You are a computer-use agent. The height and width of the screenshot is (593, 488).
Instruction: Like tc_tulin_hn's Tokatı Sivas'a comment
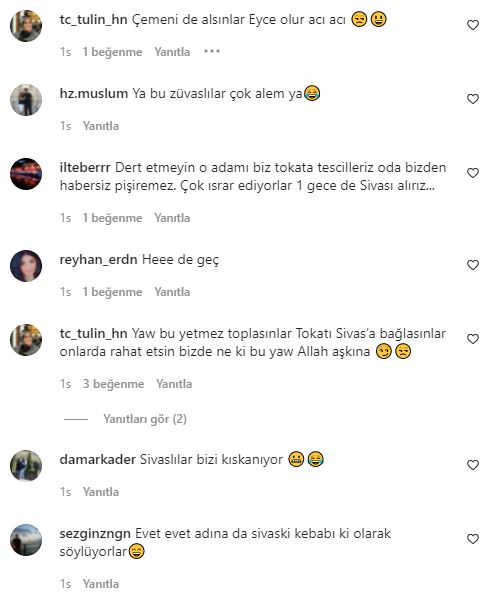tap(472, 339)
